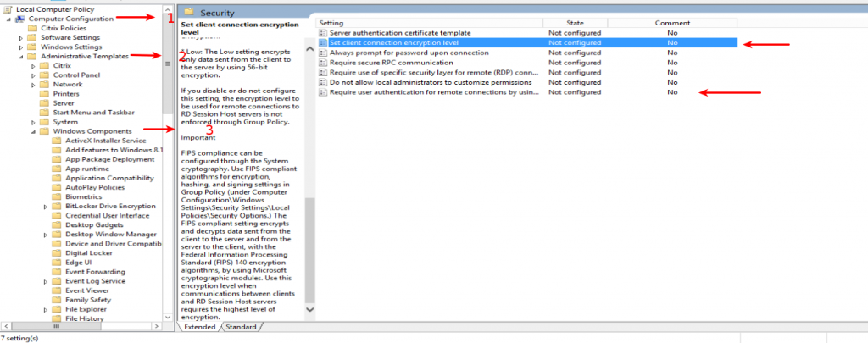The height and width of the screenshot is (343, 868).
Task: Select the App runtime tree item
Action: pos(87,169)
